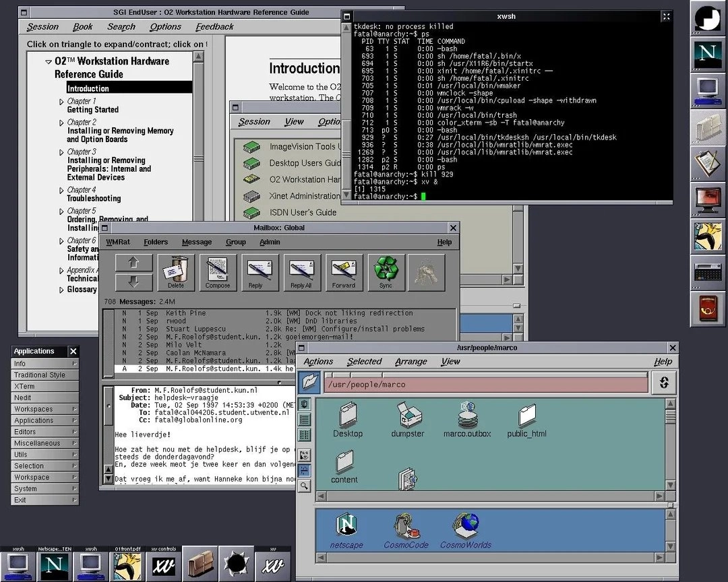Click the /usr/people/marco path input field
728x582 pixels.
pyautogui.click(x=484, y=384)
